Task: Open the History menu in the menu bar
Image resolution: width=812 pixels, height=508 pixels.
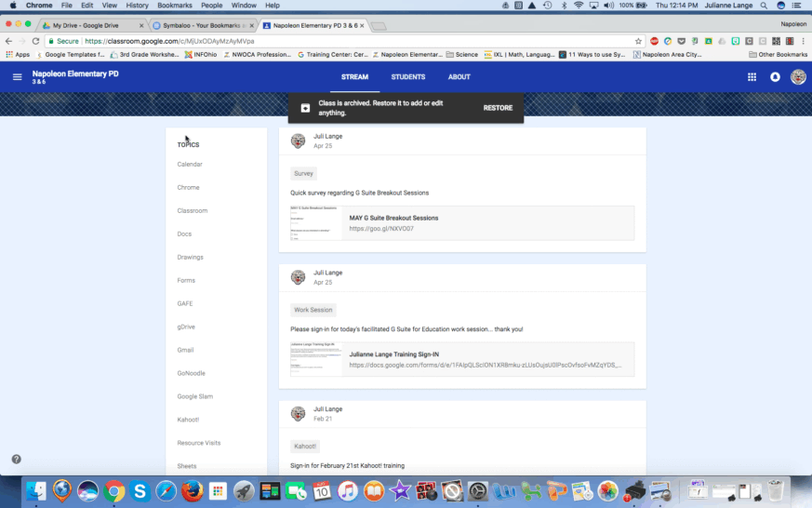Action: 138,6
